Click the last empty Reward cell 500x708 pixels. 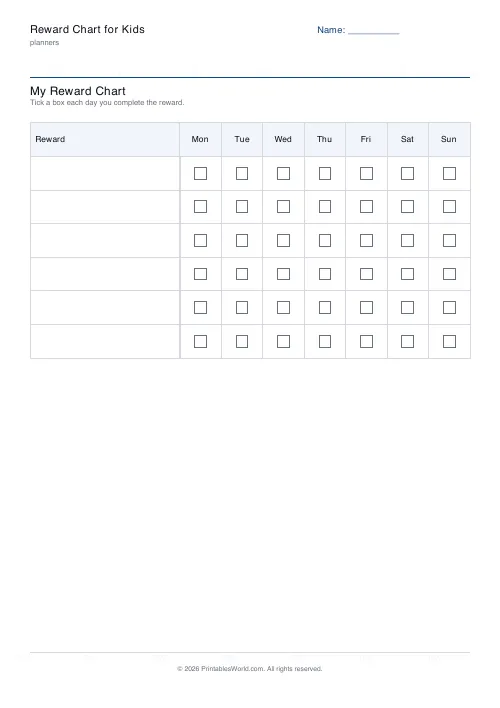tap(105, 341)
